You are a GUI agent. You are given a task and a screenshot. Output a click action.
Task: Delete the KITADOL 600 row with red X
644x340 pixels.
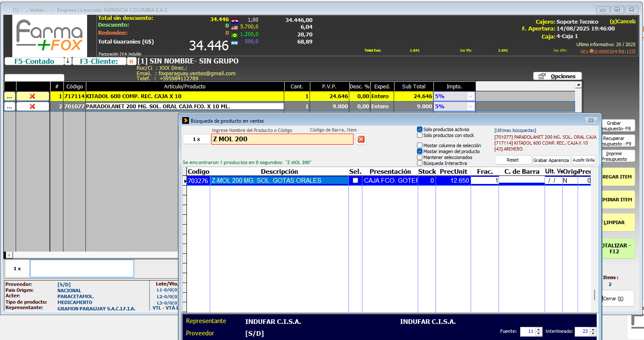tap(33, 96)
